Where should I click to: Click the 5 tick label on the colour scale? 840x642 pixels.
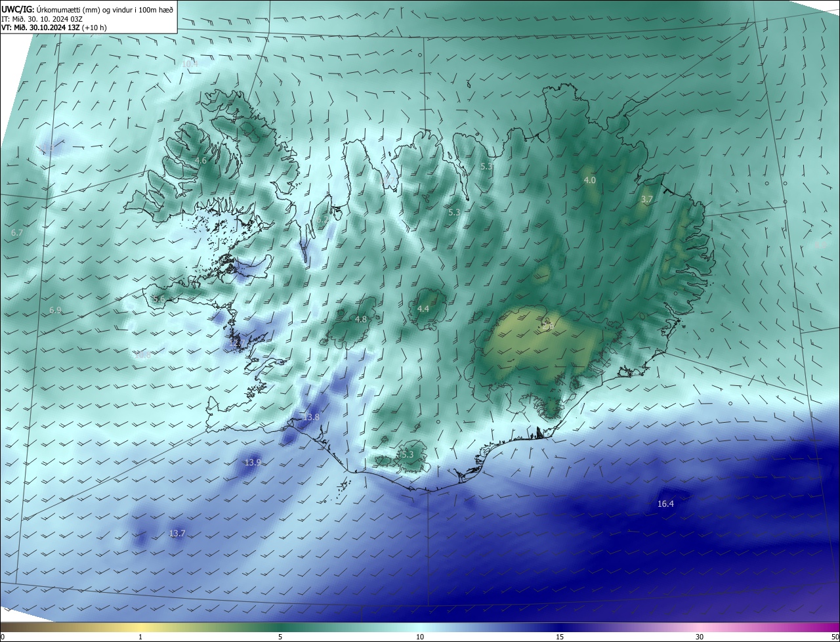point(280,637)
